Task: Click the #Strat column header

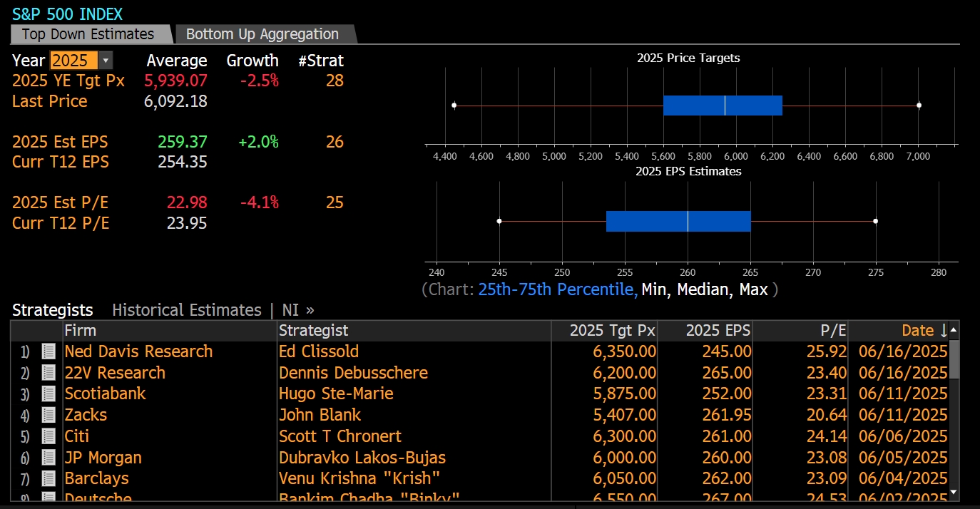Action: point(321,61)
